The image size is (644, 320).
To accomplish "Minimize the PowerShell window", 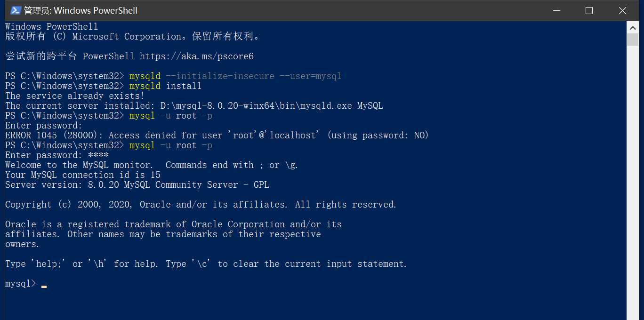I will coord(555,10).
